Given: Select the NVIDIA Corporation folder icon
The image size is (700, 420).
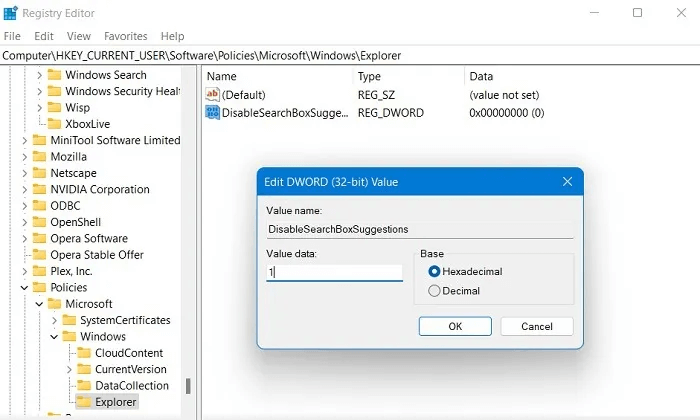Looking at the screenshot, I should pos(39,189).
